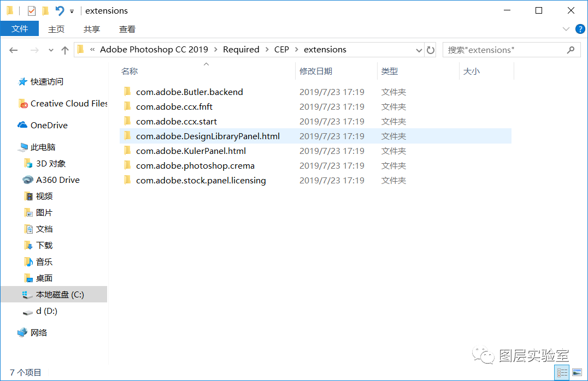Select folder com.adobe.ccx.fnft

[x=174, y=107]
